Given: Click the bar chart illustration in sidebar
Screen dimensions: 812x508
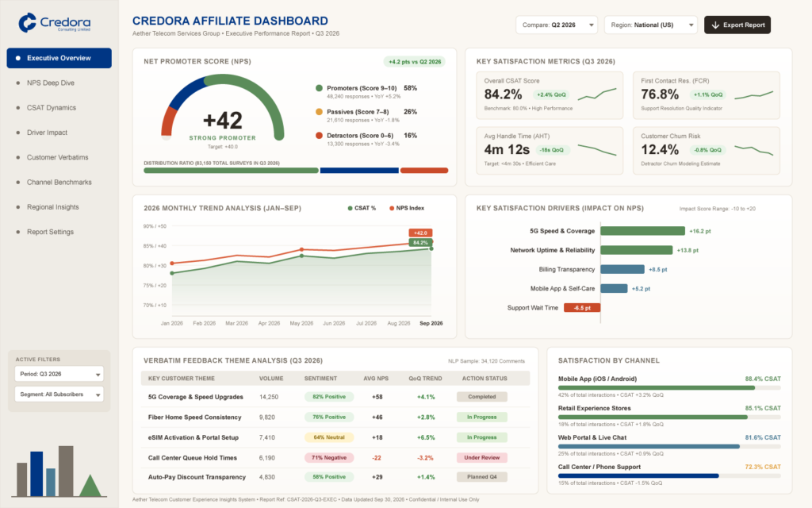Looking at the screenshot, I should coord(59,471).
